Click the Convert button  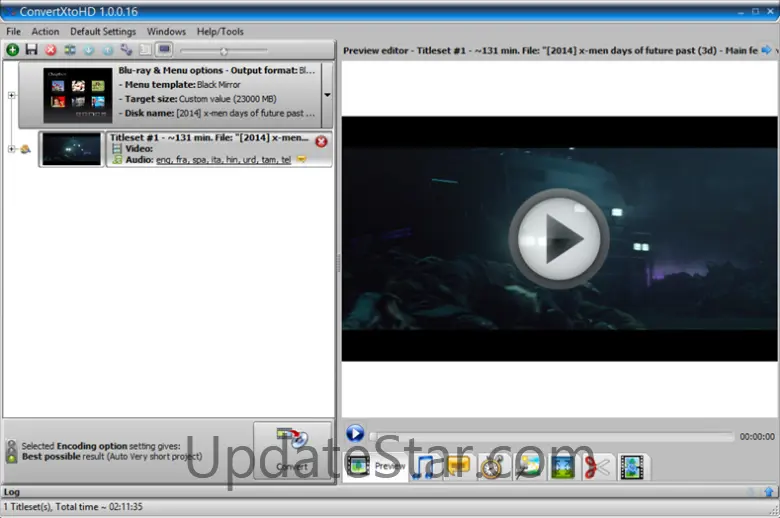292,450
